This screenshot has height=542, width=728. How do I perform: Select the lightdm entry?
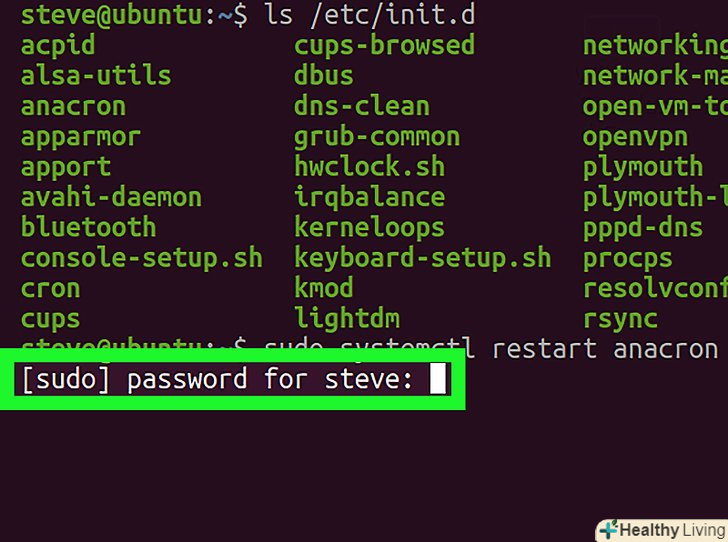pos(347,319)
